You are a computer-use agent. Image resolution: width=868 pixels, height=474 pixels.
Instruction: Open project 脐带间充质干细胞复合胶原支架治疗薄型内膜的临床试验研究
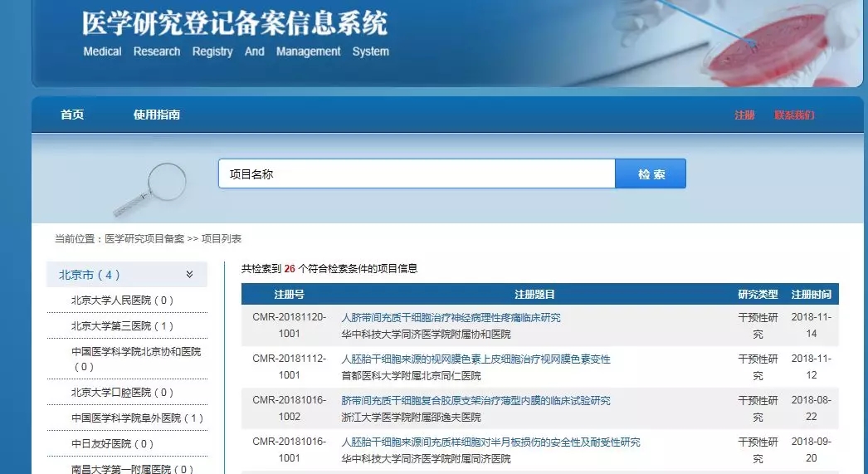[x=475, y=401]
